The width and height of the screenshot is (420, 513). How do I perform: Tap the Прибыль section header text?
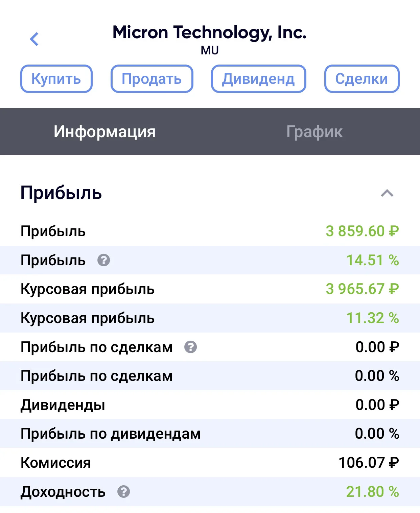(61, 193)
